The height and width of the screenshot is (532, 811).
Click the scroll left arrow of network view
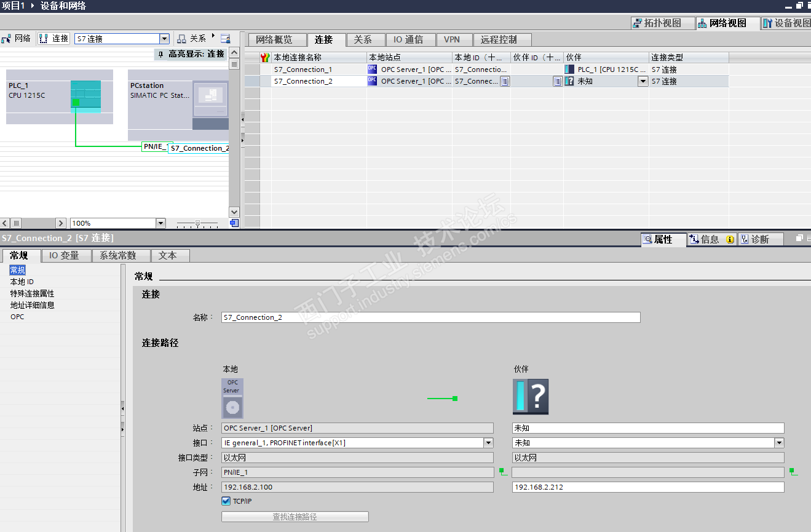tap(5, 223)
